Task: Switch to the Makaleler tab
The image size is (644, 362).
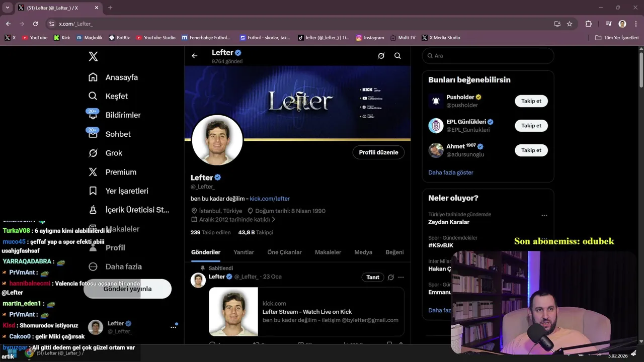Action: pos(328,252)
